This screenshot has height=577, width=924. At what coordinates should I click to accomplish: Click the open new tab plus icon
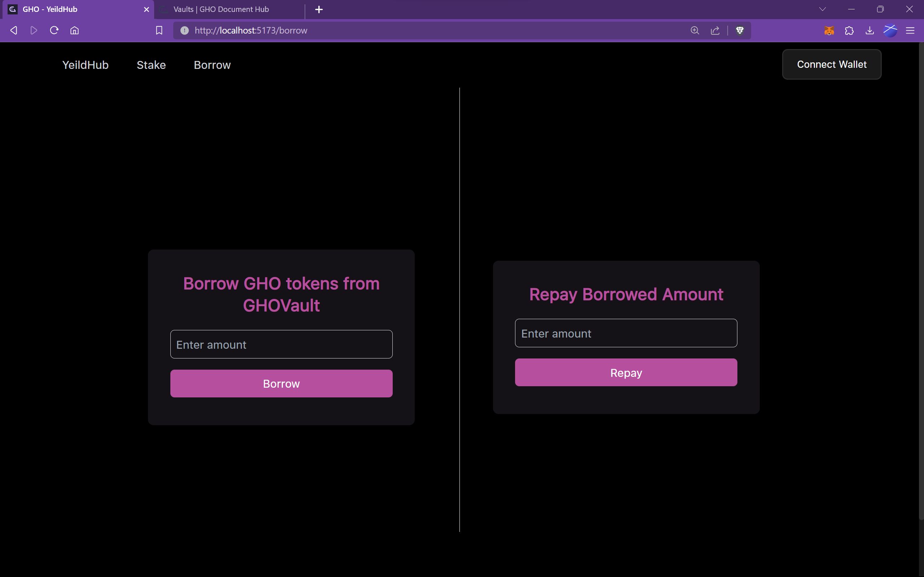[319, 9]
